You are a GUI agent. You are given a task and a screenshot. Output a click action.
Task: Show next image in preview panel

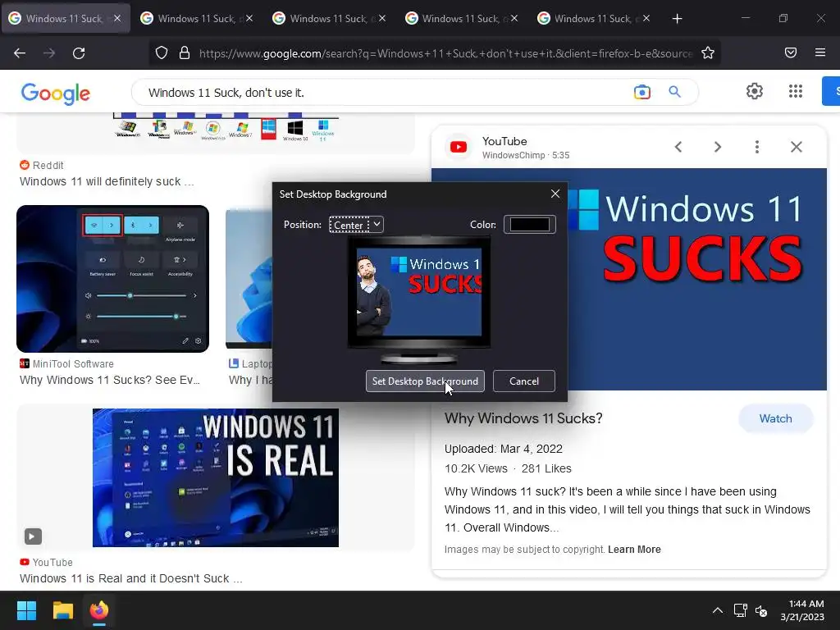coord(718,147)
